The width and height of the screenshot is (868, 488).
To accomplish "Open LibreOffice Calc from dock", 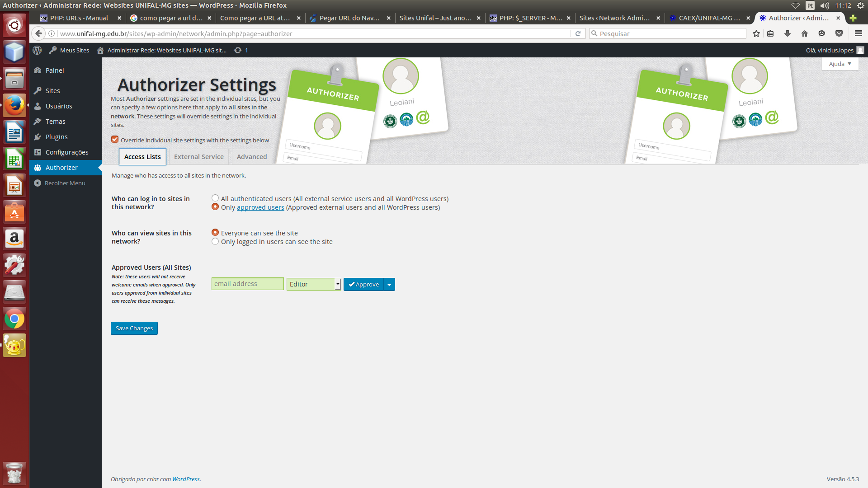I will coord(14,159).
